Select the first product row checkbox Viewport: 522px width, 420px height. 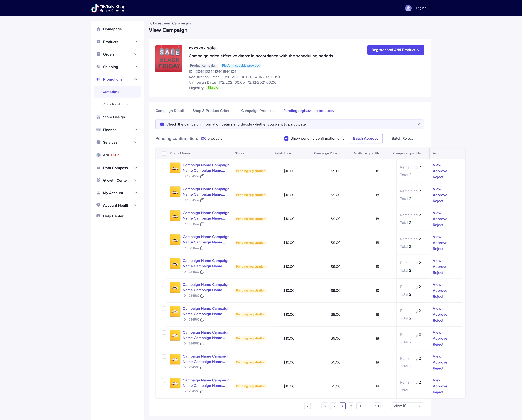coord(164,165)
